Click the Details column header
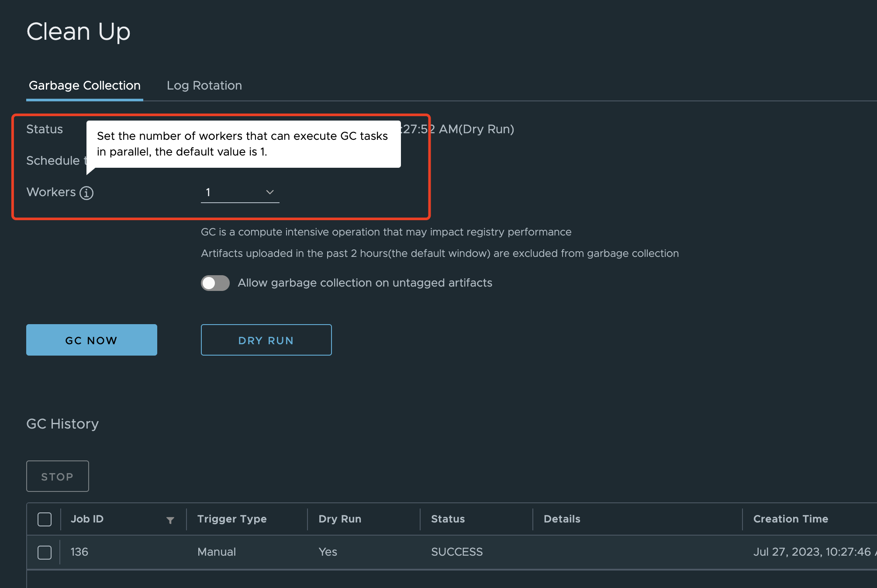This screenshot has height=588, width=877. click(x=562, y=519)
